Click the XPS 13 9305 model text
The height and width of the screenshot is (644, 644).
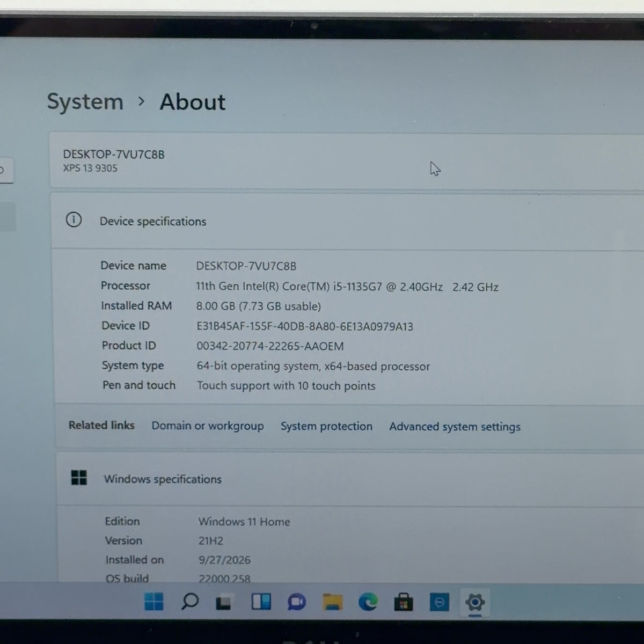90,168
